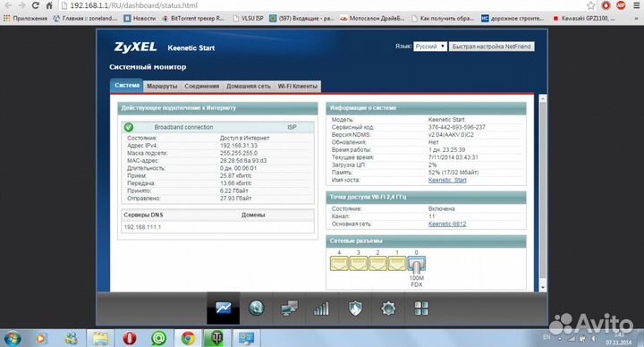Click the taskbar clock date 07.11.2014
644x347 pixels.
tap(619, 343)
